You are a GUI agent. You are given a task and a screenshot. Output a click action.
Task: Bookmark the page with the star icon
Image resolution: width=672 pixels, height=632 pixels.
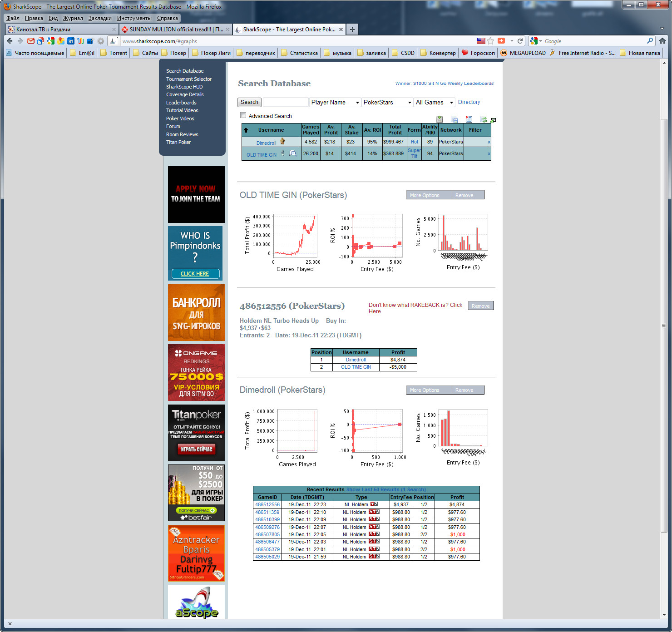pos(490,41)
